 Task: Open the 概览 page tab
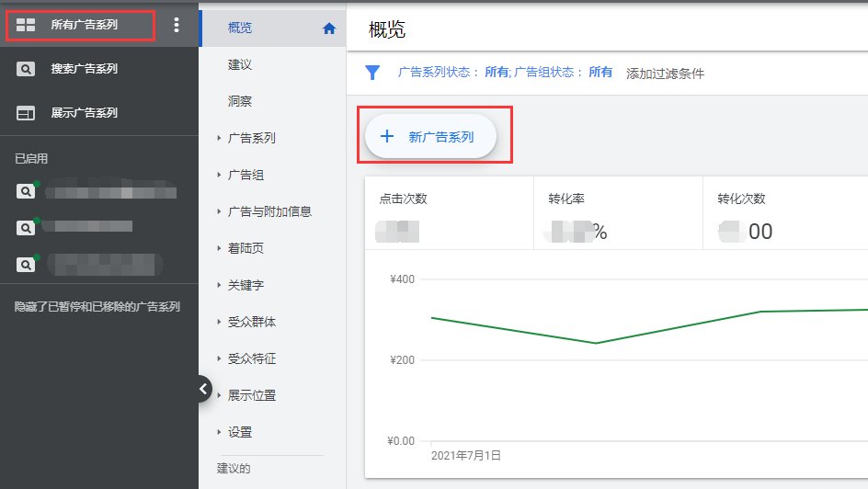click(273, 28)
